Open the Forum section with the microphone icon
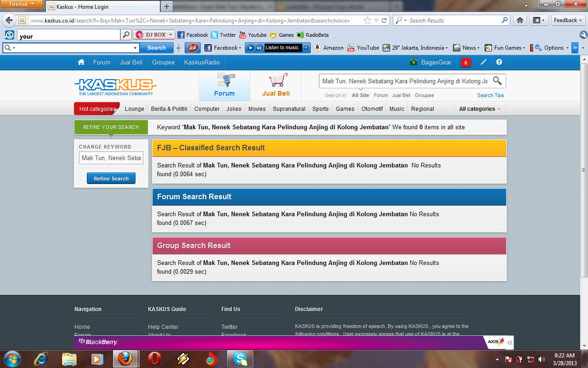The image size is (588, 368). click(x=225, y=86)
